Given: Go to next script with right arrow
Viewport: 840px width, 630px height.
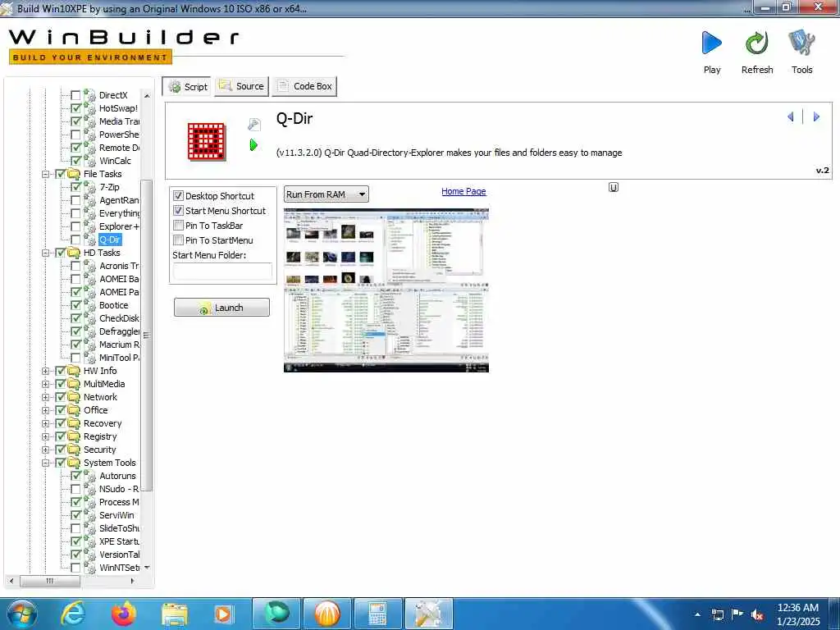Looking at the screenshot, I should (816, 116).
